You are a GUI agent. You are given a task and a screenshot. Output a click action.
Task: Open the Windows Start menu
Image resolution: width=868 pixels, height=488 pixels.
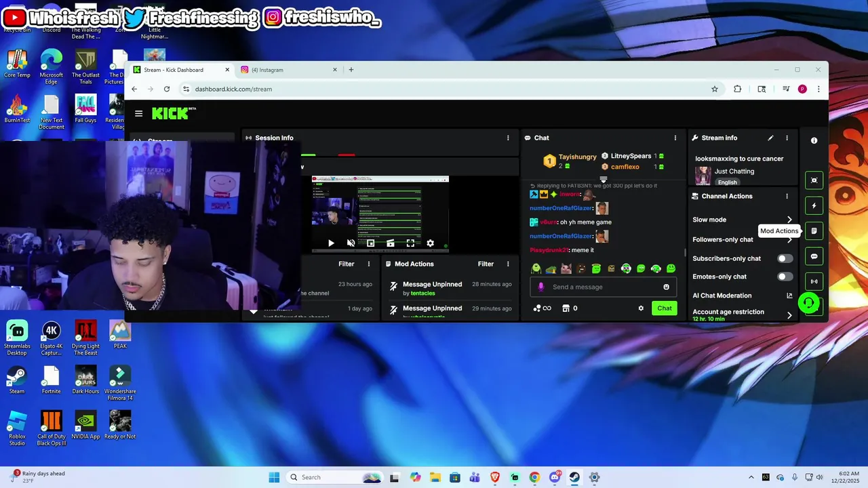pos(274,477)
